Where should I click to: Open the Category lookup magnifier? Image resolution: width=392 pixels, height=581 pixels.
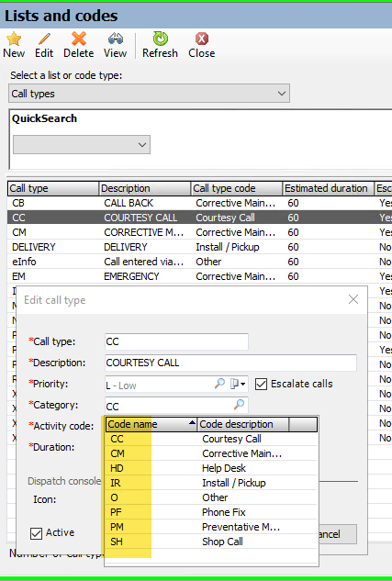point(239,404)
